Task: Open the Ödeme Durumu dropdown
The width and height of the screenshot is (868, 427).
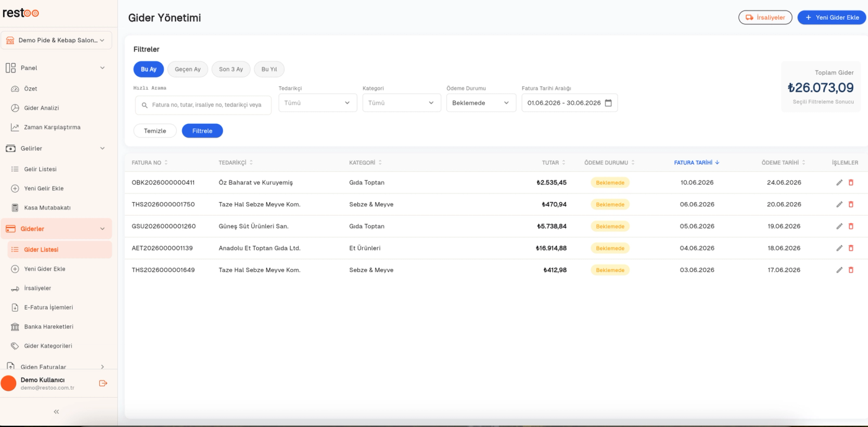Action: coord(481,103)
